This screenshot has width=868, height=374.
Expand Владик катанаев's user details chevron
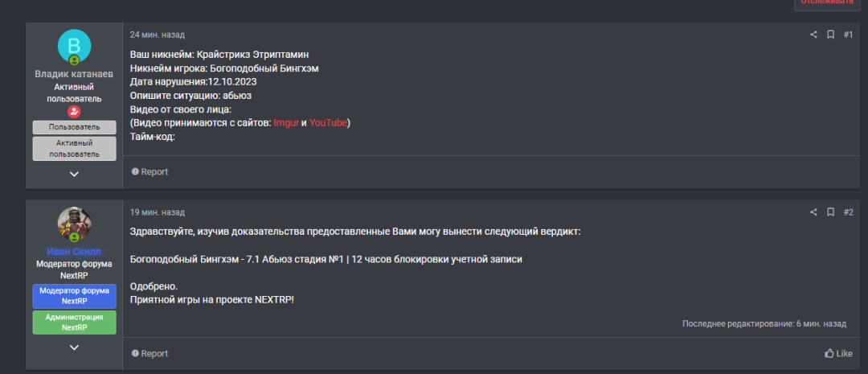(74, 174)
